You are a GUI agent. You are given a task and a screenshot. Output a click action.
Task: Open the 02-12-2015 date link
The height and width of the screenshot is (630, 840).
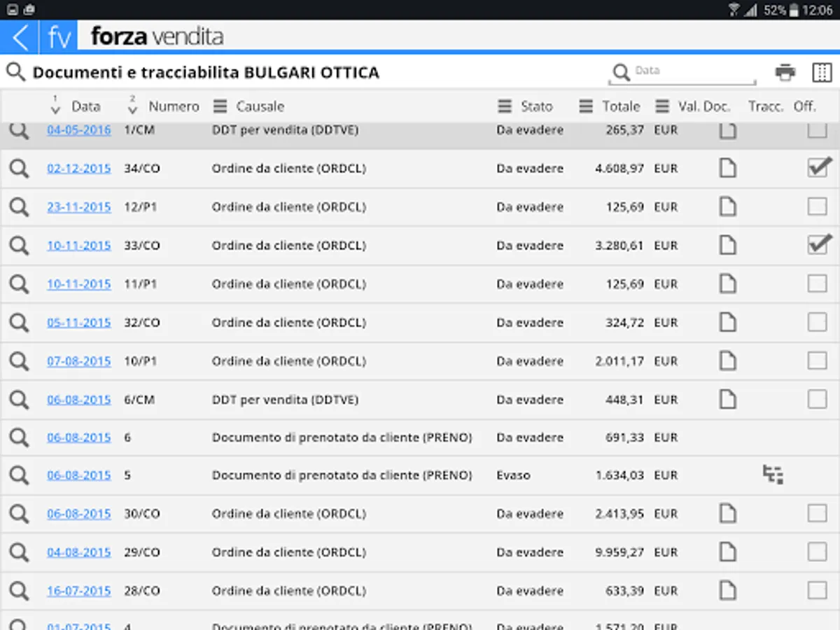point(78,169)
